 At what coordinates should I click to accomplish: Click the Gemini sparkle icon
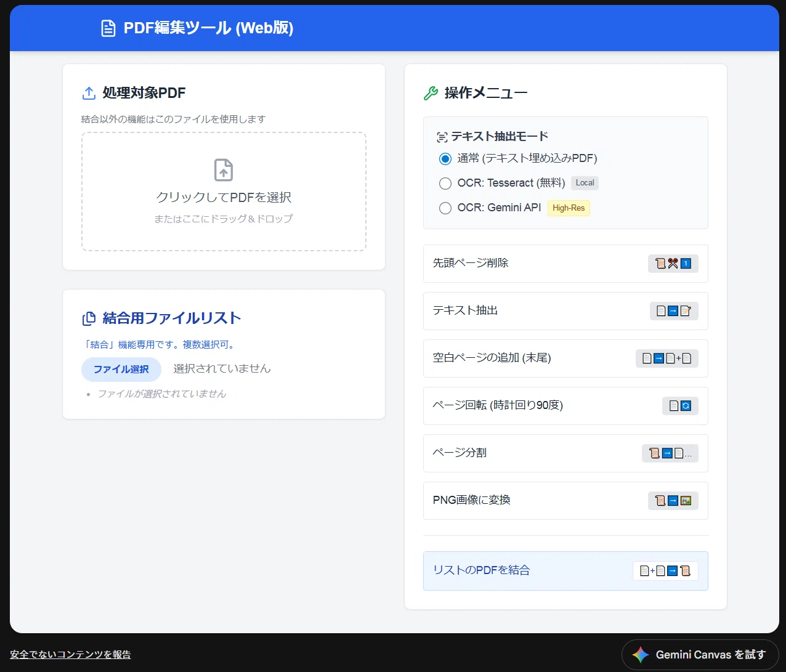[641, 655]
